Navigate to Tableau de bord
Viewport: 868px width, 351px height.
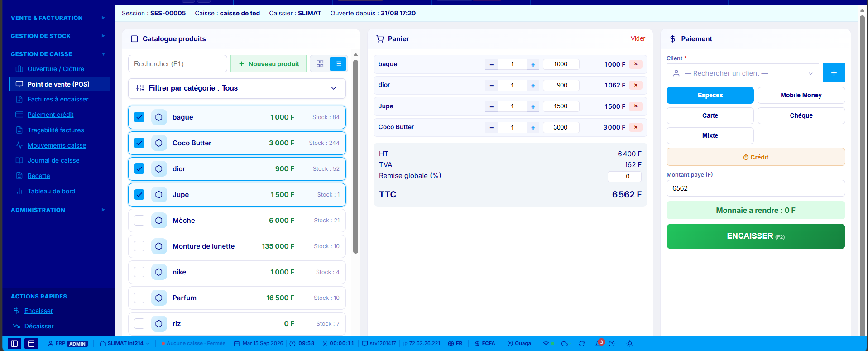(51, 192)
